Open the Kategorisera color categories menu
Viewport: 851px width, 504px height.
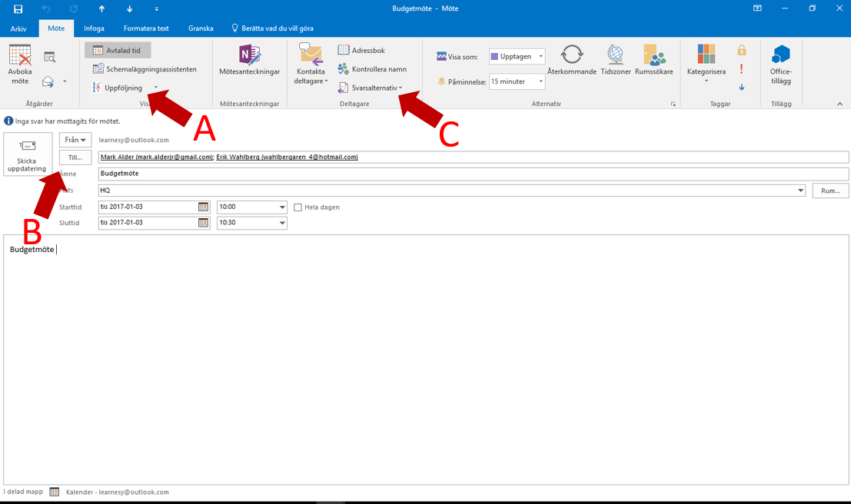tap(706, 64)
